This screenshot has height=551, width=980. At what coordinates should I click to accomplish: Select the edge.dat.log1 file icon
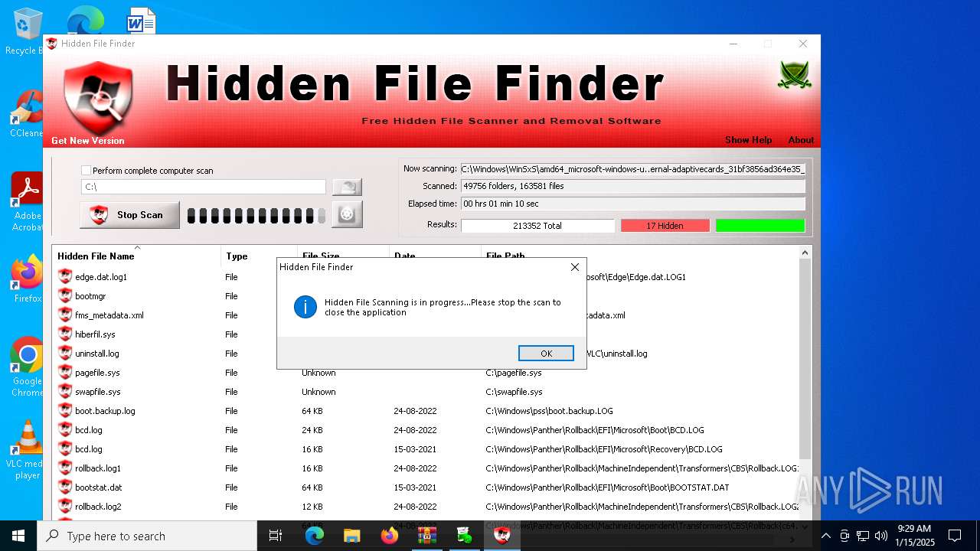(65, 277)
